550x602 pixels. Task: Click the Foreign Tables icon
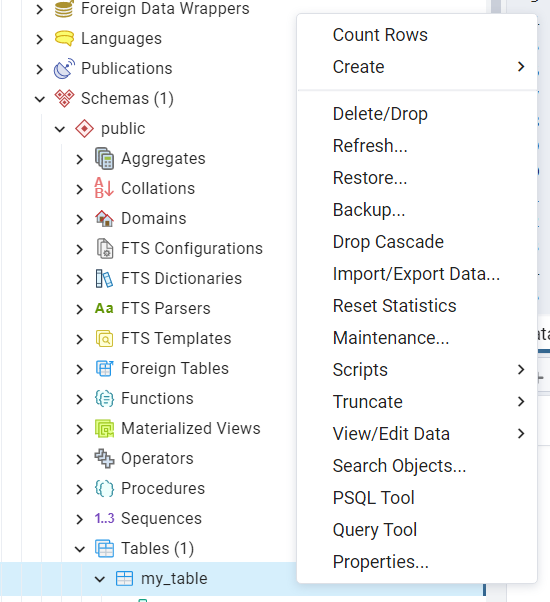104,369
